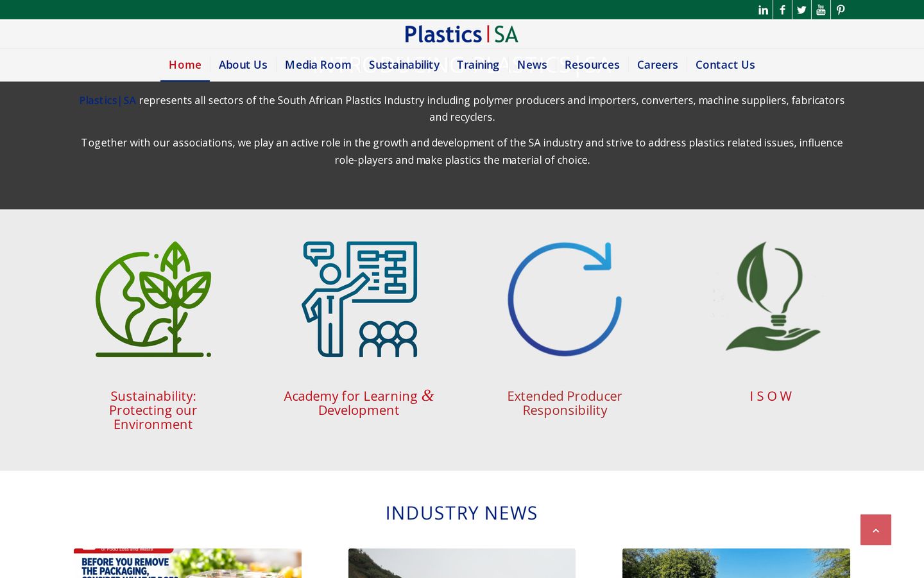Open the Resources menu
The width and height of the screenshot is (924, 578).
592,65
